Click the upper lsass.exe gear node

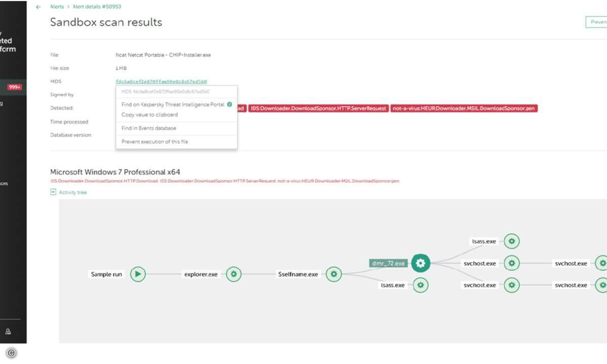[511, 242]
